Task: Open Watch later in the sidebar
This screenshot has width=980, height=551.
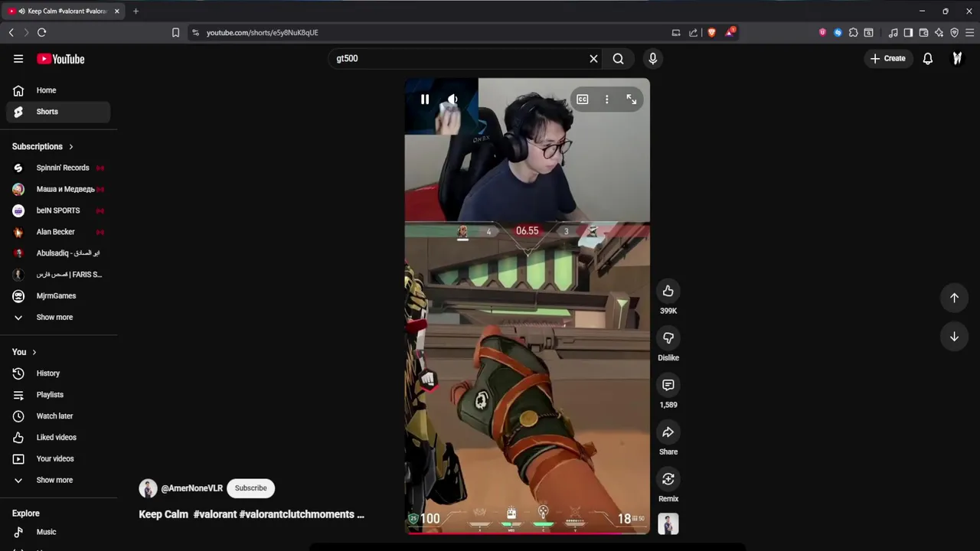Action: [58, 416]
